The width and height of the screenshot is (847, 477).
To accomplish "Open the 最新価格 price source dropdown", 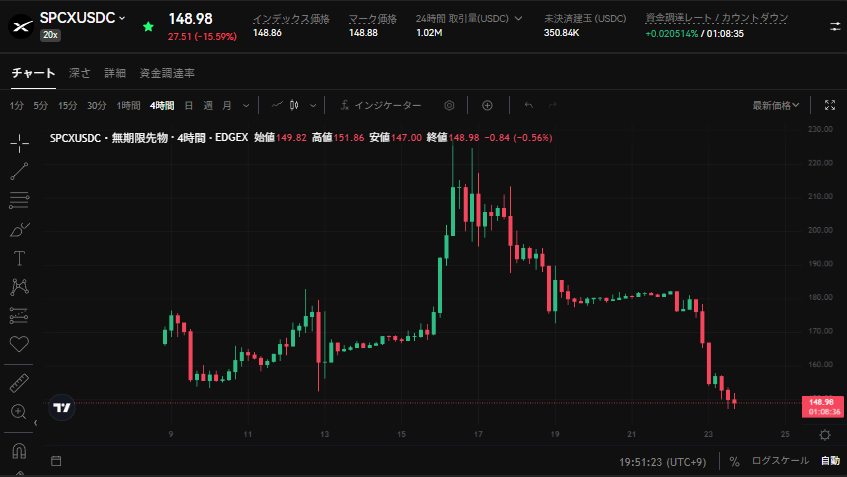I will (776, 105).
